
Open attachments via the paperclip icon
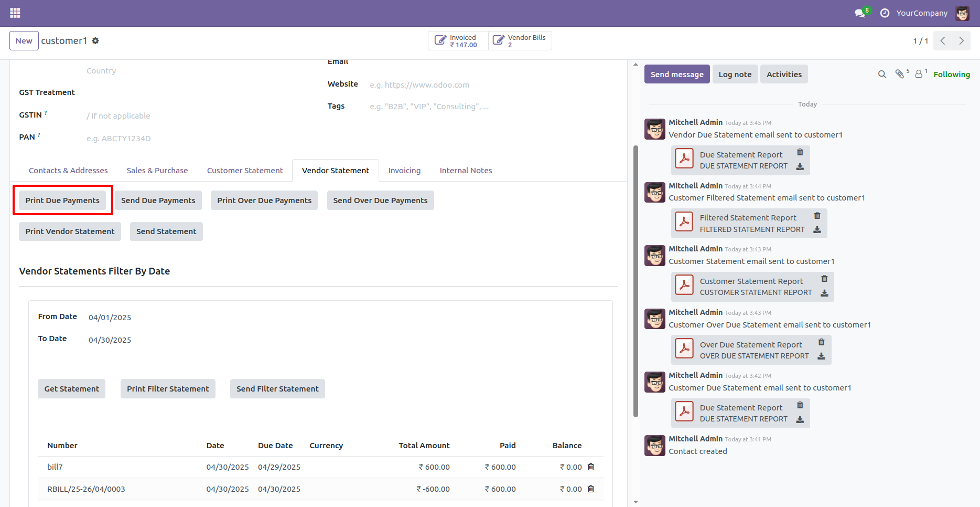tap(900, 74)
